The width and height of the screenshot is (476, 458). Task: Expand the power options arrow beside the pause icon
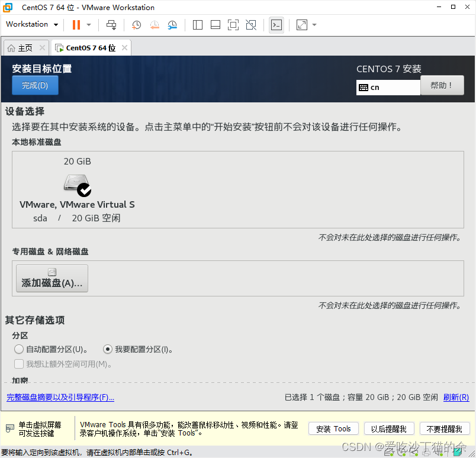(x=89, y=25)
